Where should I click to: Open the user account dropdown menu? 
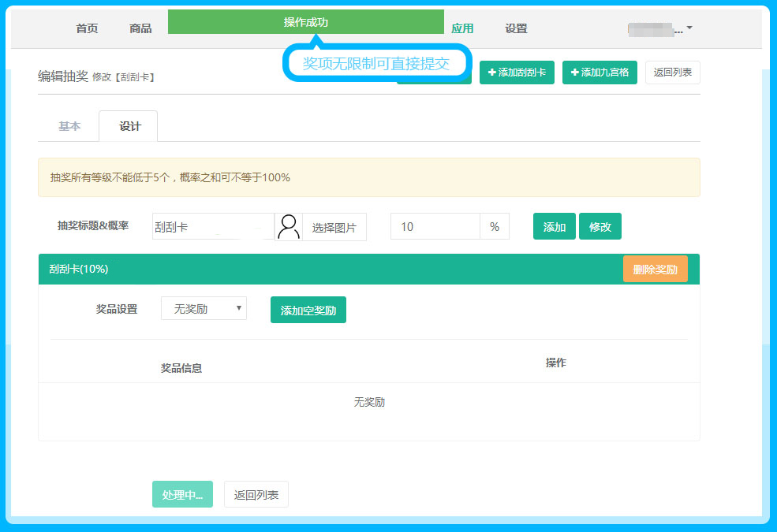(x=660, y=29)
